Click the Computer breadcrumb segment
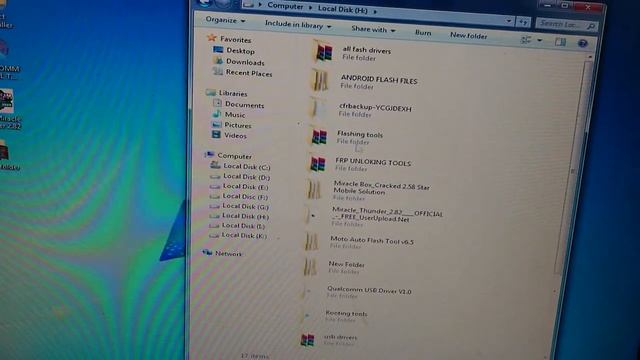 click(285, 7)
